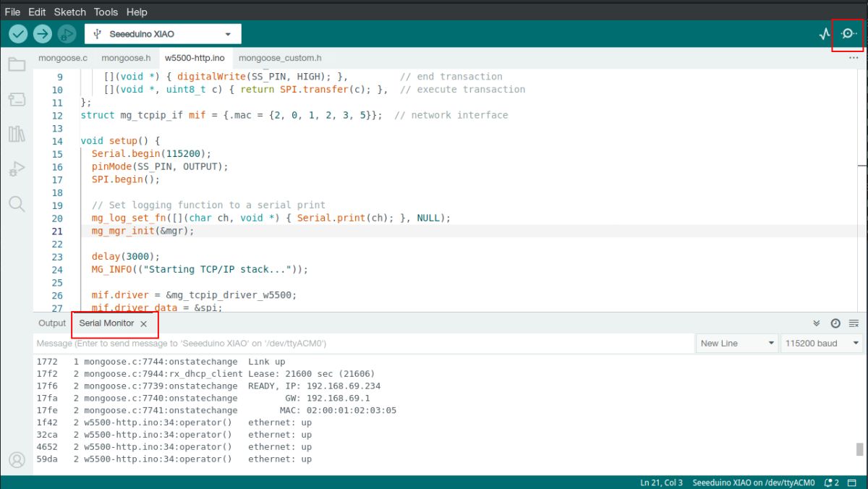
Task: Click the 'Link up' log line
Action: point(161,362)
